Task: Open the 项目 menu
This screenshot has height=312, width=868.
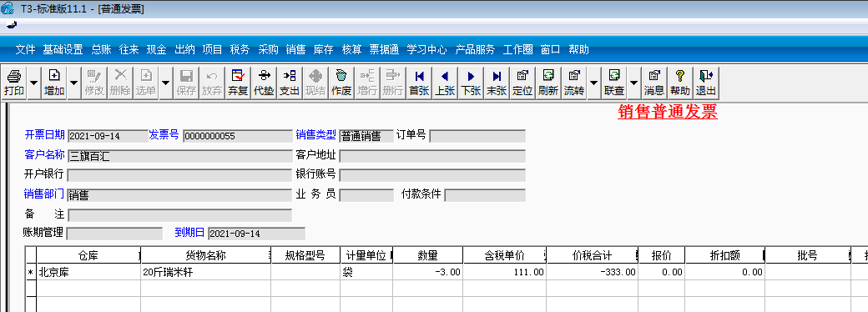Action: pyautogui.click(x=212, y=50)
